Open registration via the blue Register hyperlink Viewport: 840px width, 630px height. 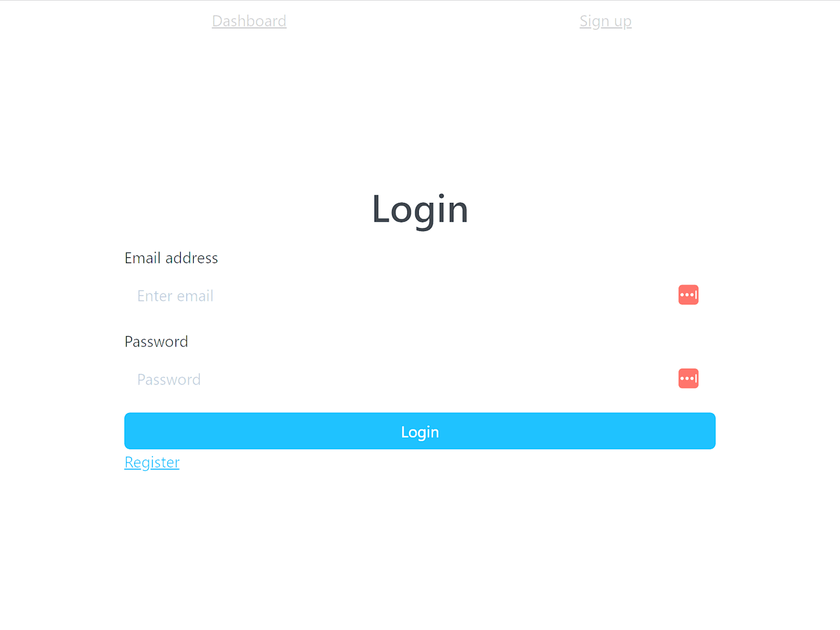[152, 463]
